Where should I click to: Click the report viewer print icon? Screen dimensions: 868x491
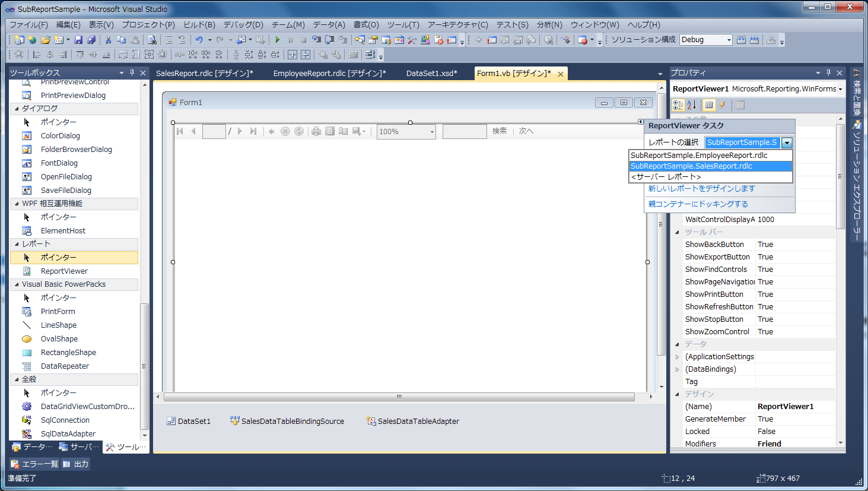[316, 131]
